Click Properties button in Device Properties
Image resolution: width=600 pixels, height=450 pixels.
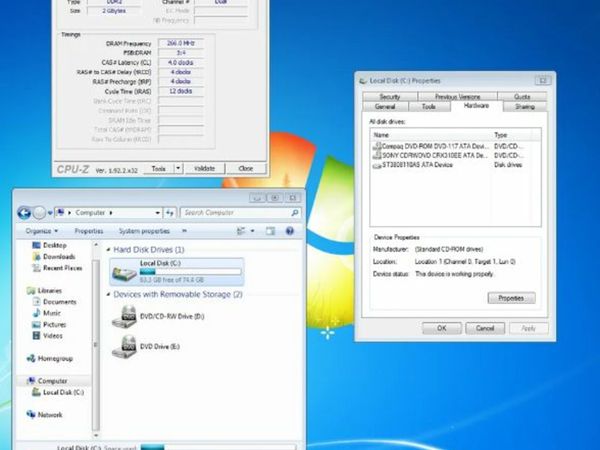click(x=512, y=298)
